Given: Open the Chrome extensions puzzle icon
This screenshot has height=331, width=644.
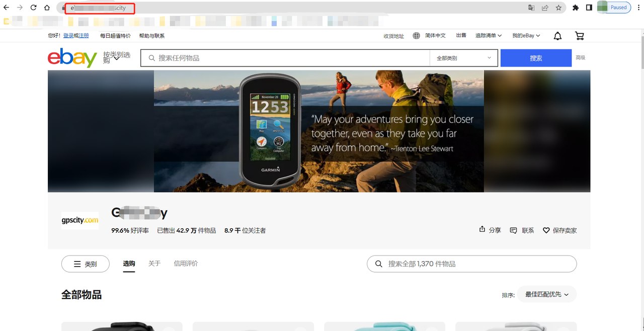Looking at the screenshot, I should 576,8.
